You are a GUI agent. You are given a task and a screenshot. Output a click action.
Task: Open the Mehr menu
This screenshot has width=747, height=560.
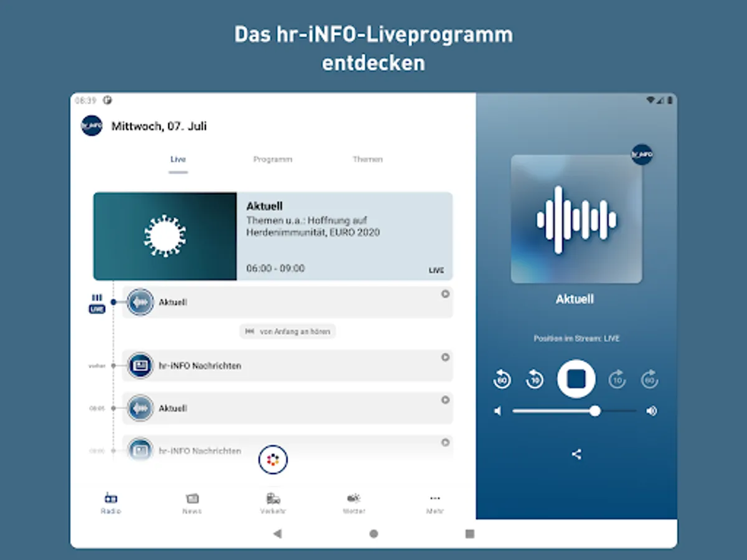click(x=435, y=503)
